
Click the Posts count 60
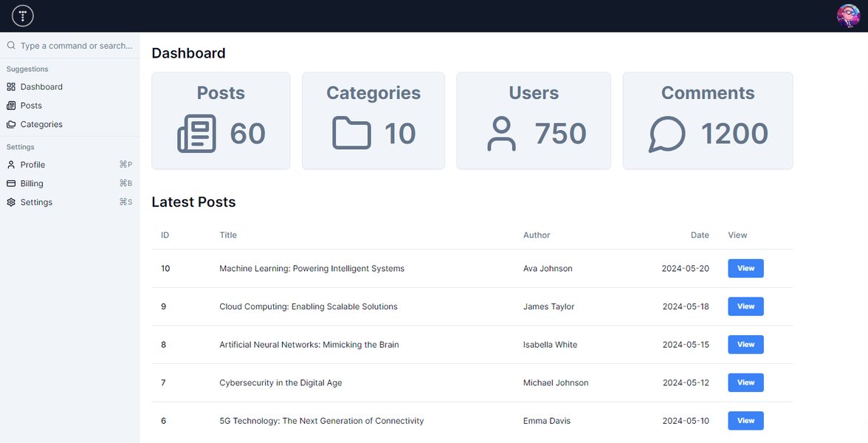(x=248, y=134)
